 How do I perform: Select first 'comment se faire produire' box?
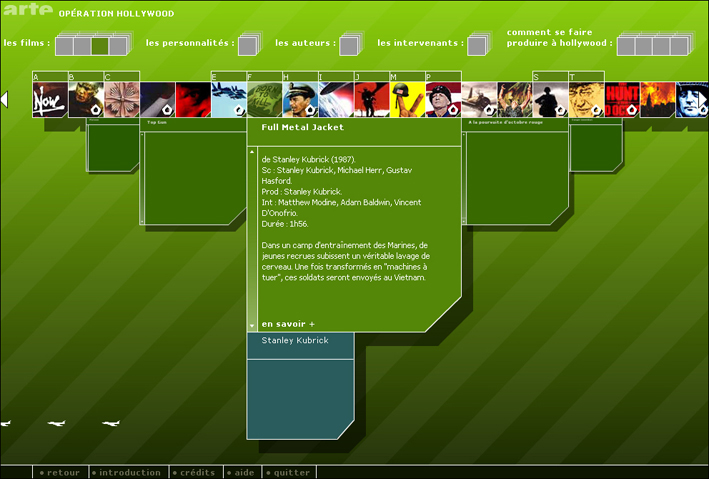[626, 46]
